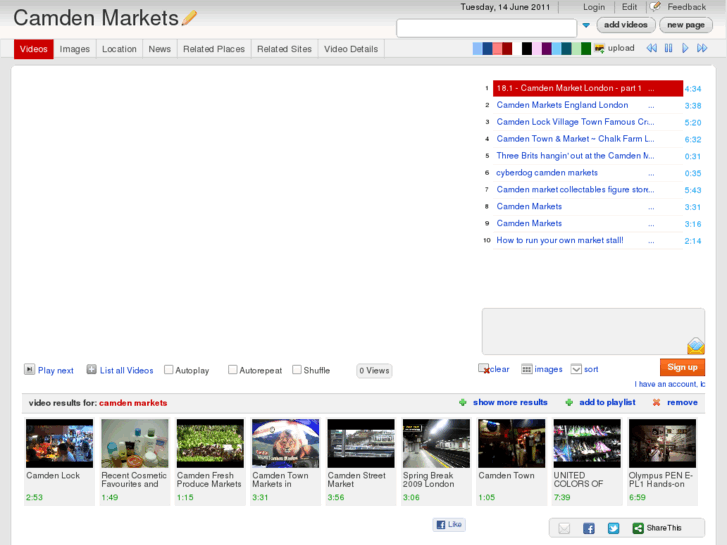The height and width of the screenshot is (545, 727).
Task: Click the List all Videos icon
Action: tap(91, 369)
